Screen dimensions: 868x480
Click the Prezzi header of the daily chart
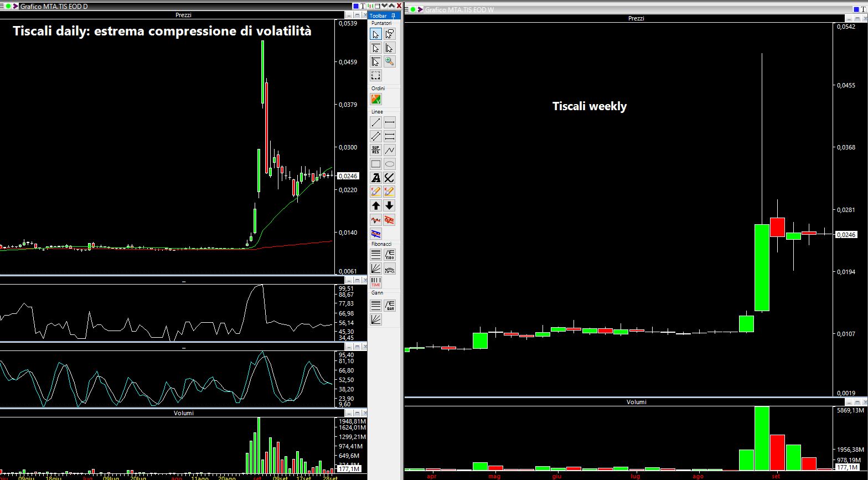click(183, 15)
